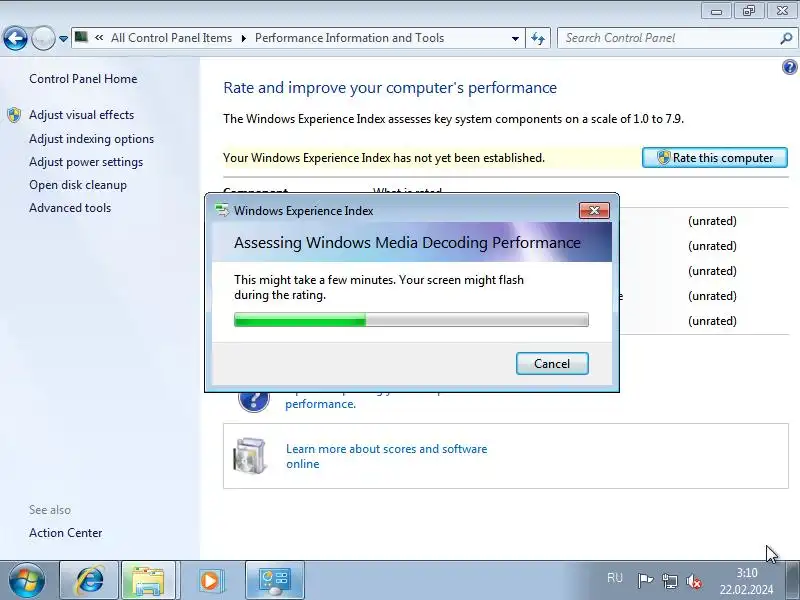This screenshot has width=800, height=600.
Task: Click Windows Experience Index dialog title icon
Action: pos(222,210)
